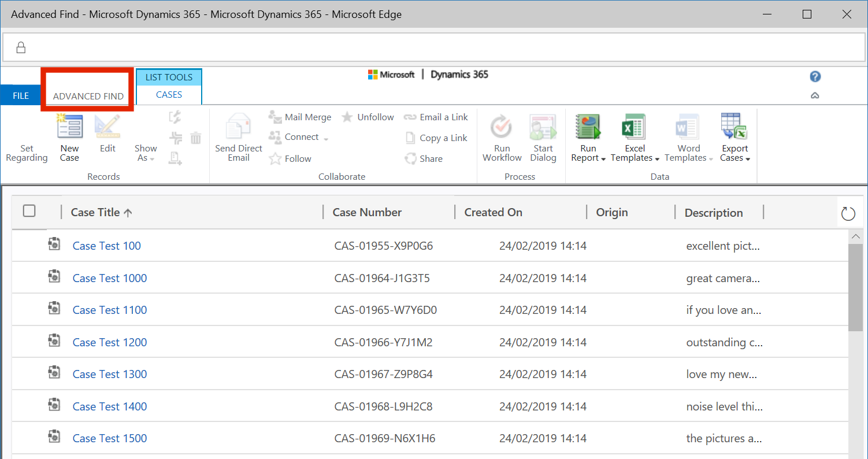Image resolution: width=868 pixels, height=459 pixels.
Task: Click the Start Dialog icon
Action: point(543,127)
